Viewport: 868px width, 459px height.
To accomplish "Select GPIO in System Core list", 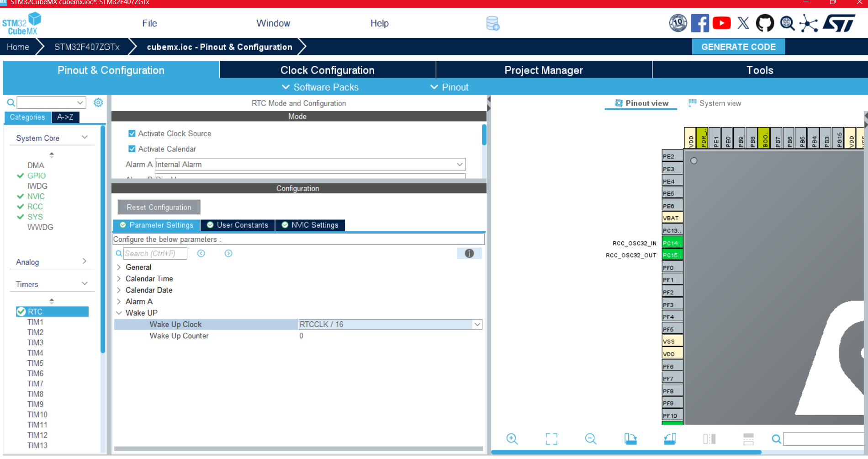I will (36, 176).
